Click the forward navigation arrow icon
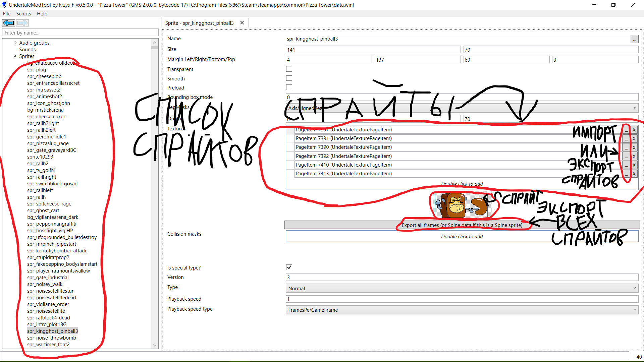The image size is (644, 362). click(x=22, y=23)
